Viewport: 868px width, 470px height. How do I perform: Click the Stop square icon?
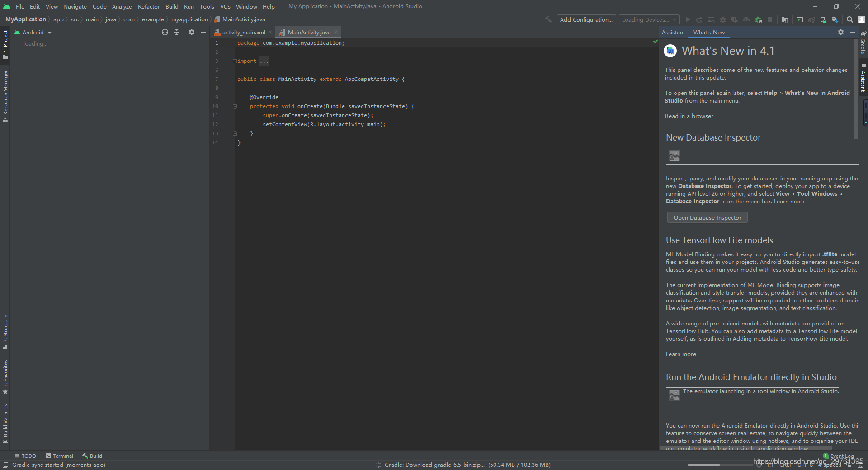(770, 19)
